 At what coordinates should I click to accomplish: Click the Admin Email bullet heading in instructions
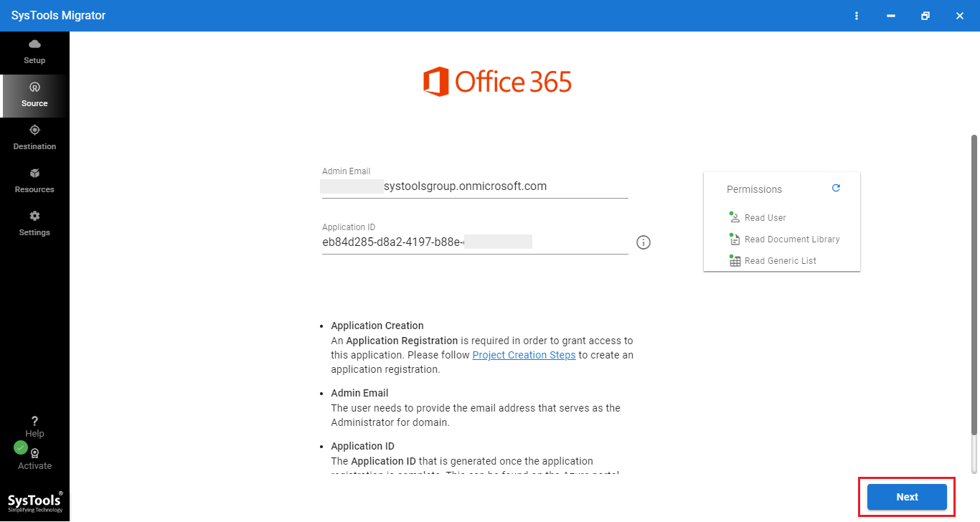click(359, 393)
